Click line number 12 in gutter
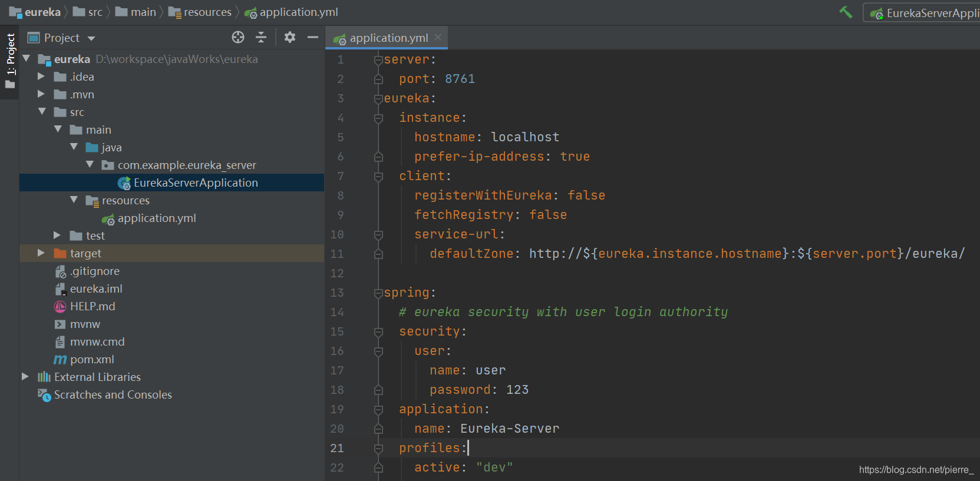 (337, 273)
